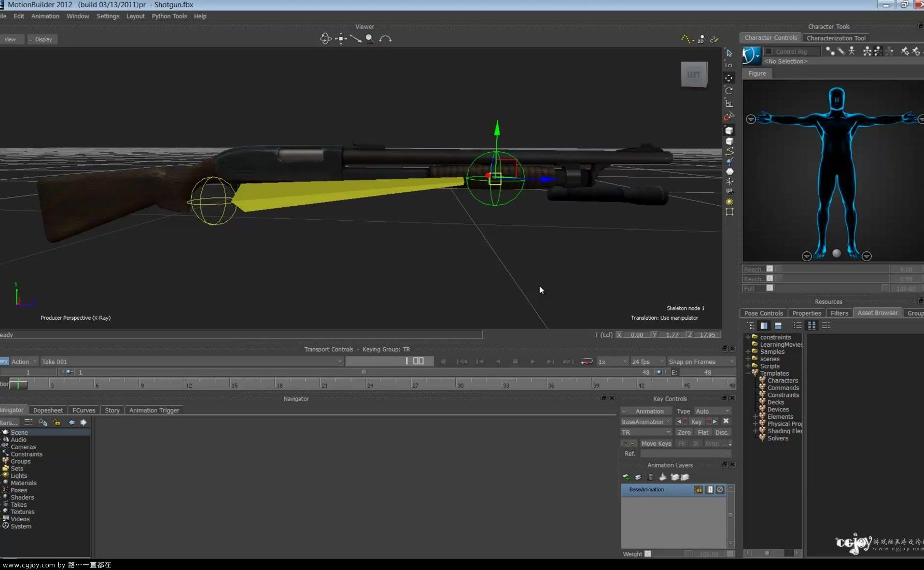Mute the BaseAnimation layer

tap(720, 490)
